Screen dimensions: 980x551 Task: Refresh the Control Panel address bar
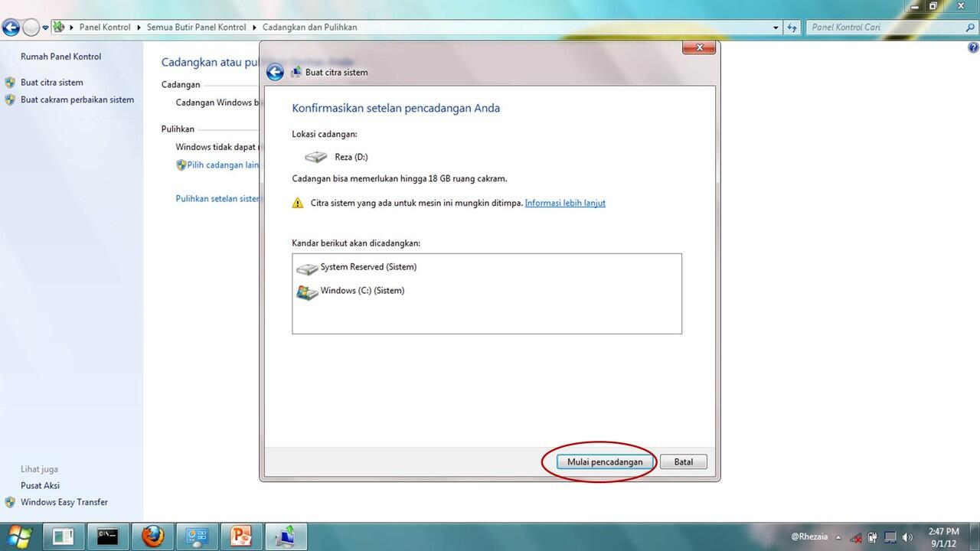coord(792,28)
